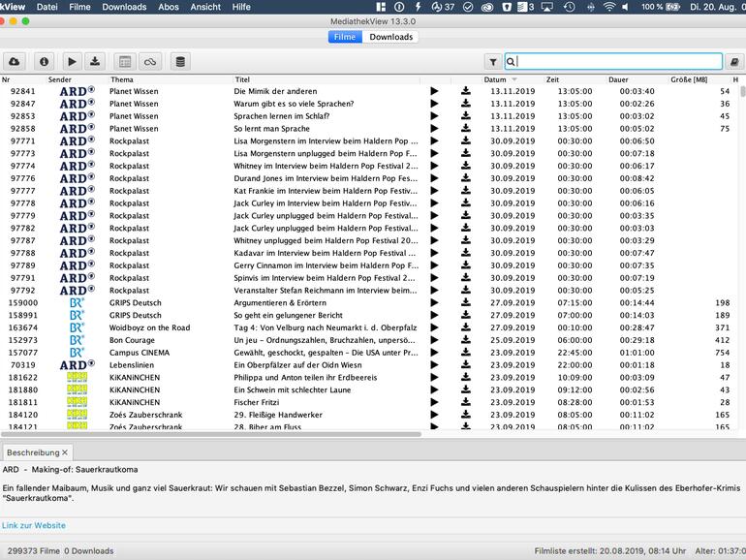Download film number 97771 Lisa Morgenstern interview

pos(466,140)
